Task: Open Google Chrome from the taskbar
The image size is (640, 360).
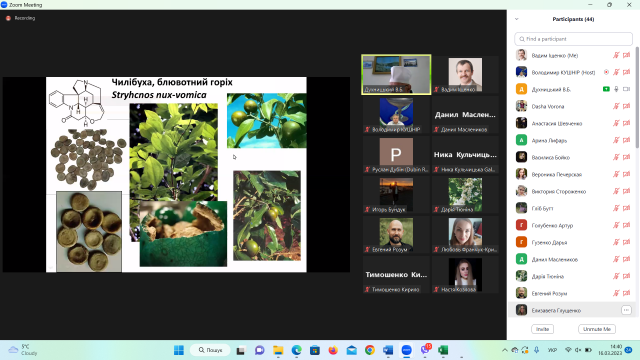Action: (x=370, y=350)
